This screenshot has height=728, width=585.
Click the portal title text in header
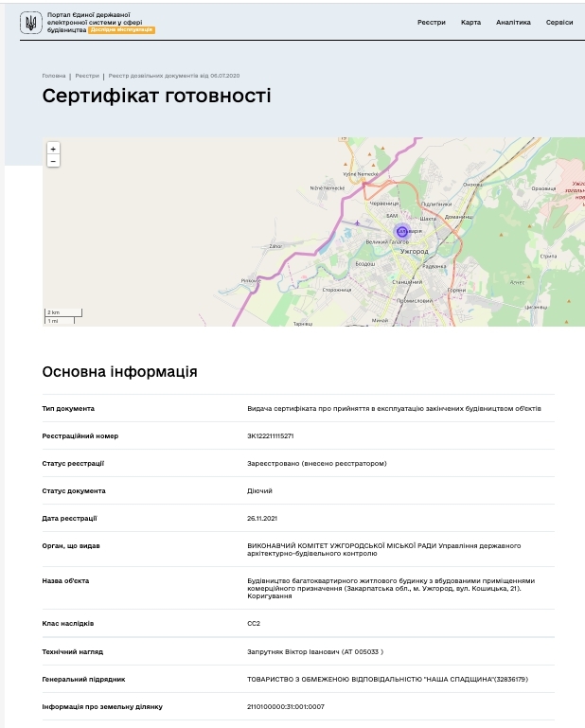coord(95,22)
